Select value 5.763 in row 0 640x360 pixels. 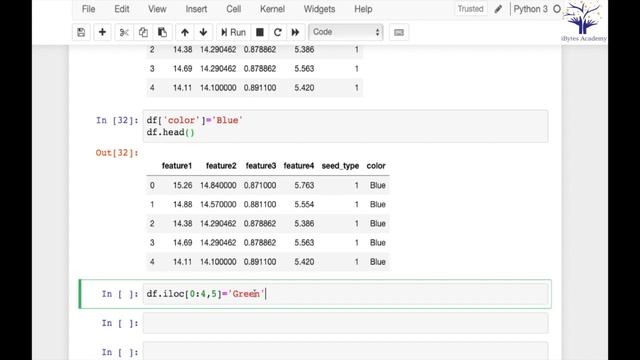[304, 185]
